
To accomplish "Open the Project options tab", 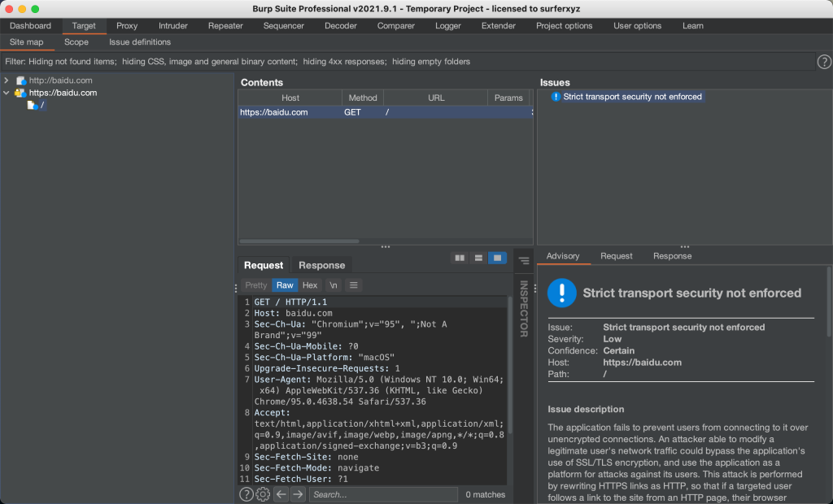I will (565, 25).
